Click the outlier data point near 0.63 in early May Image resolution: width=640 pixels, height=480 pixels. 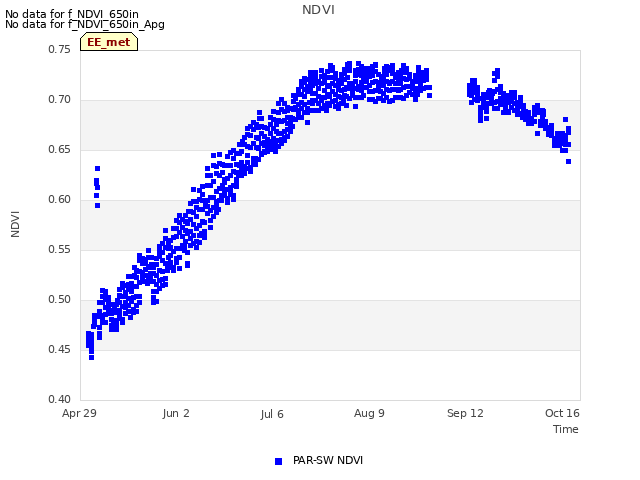pyautogui.click(x=98, y=169)
